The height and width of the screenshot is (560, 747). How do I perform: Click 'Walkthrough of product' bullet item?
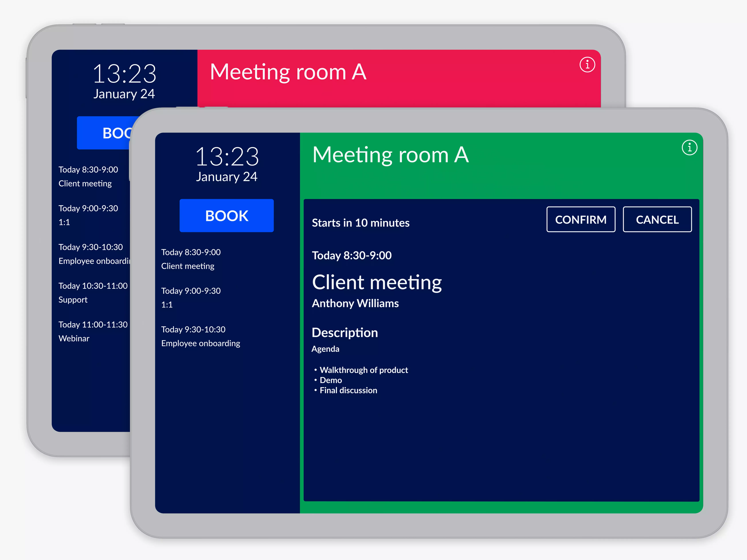coord(364,370)
